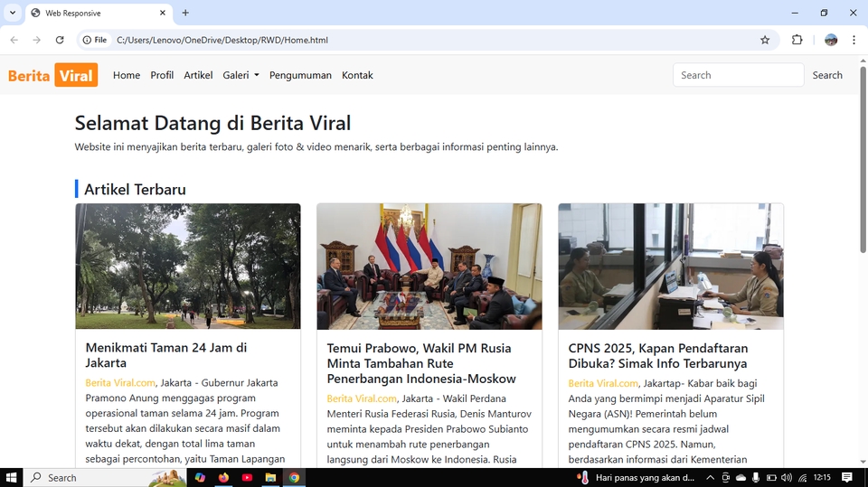
Task: Open the Pengumuman navigation item
Action: click(300, 75)
